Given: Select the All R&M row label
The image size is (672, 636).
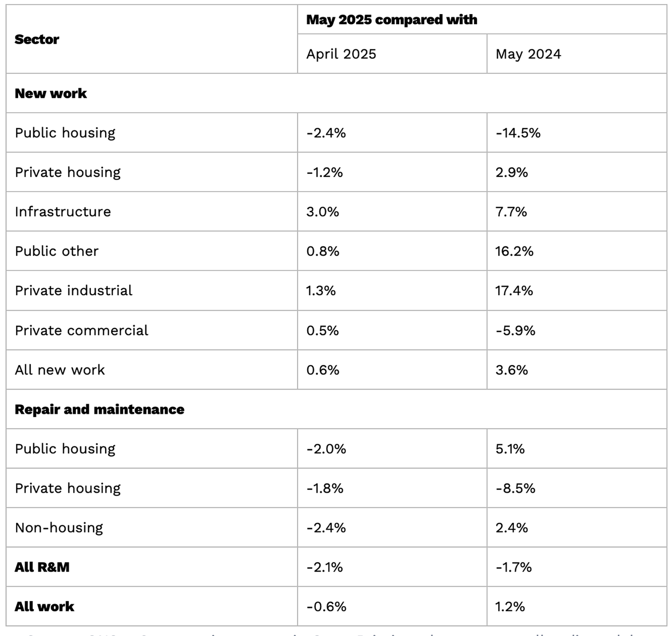Looking at the screenshot, I should click(42, 567).
